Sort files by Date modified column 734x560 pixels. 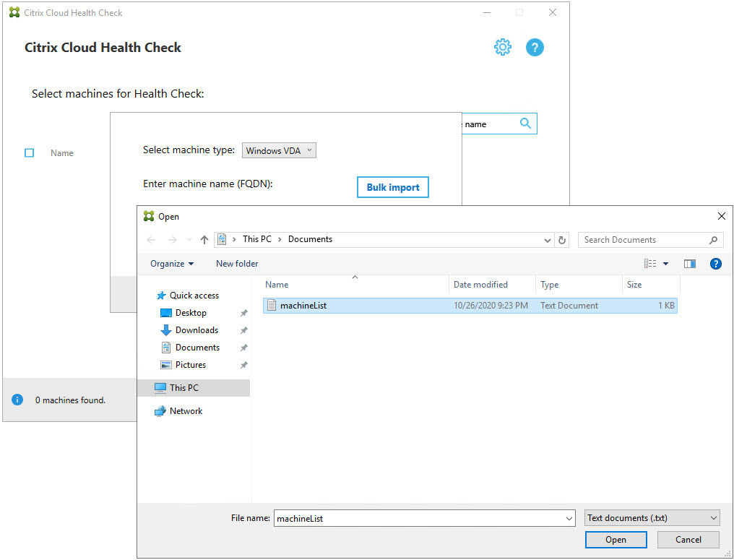(x=492, y=284)
